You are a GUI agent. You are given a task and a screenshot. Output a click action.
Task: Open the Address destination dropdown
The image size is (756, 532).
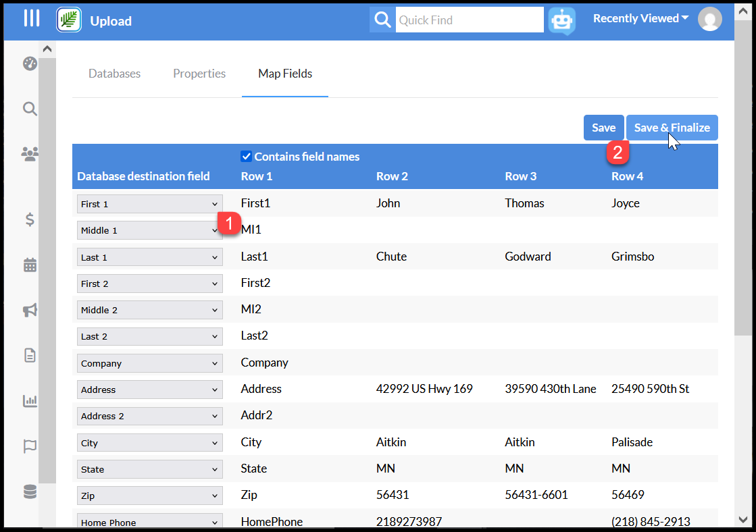pos(150,390)
